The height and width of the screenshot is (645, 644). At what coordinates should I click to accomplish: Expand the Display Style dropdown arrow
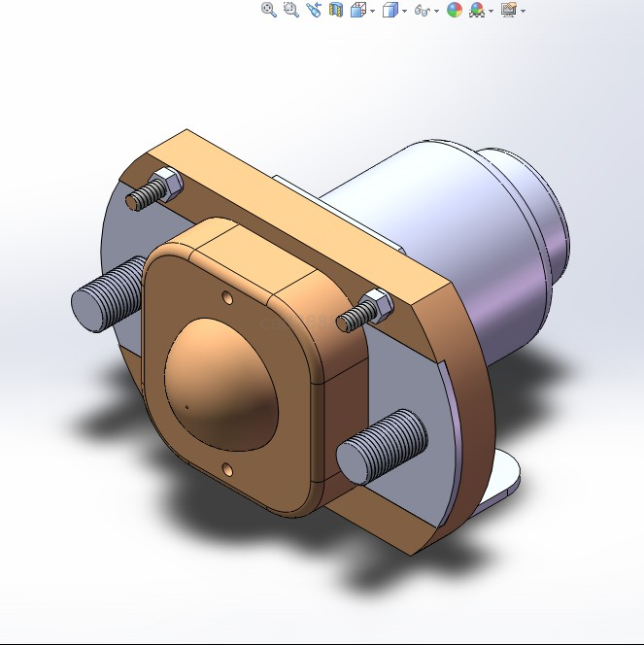point(404,11)
